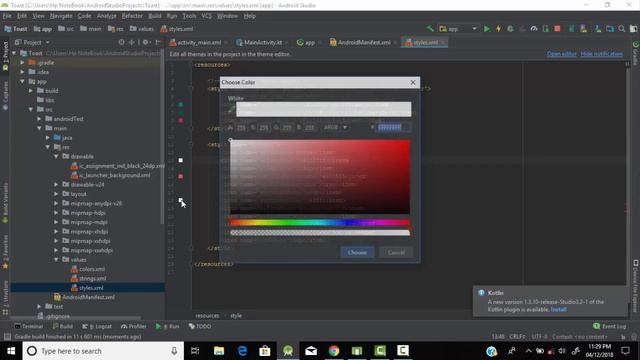The height and width of the screenshot is (360, 640).
Task: Run the app with green play icon
Action: pyautogui.click(x=487, y=29)
